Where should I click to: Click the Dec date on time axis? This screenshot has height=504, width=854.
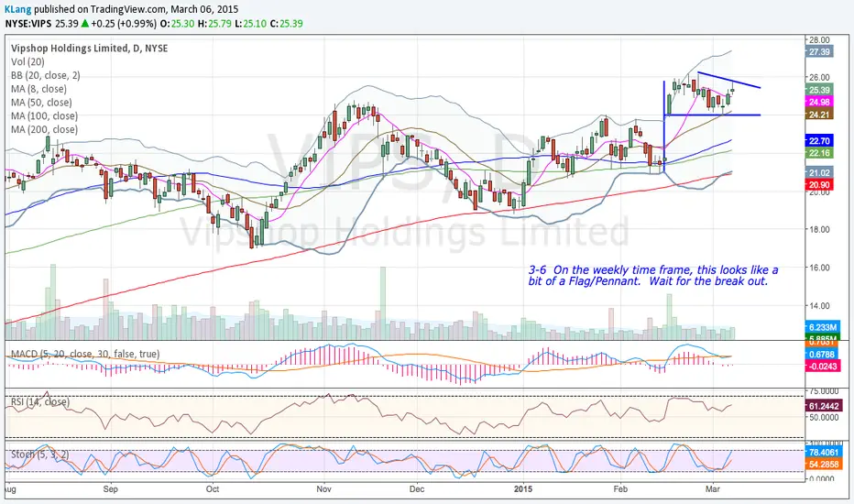(x=417, y=489)
